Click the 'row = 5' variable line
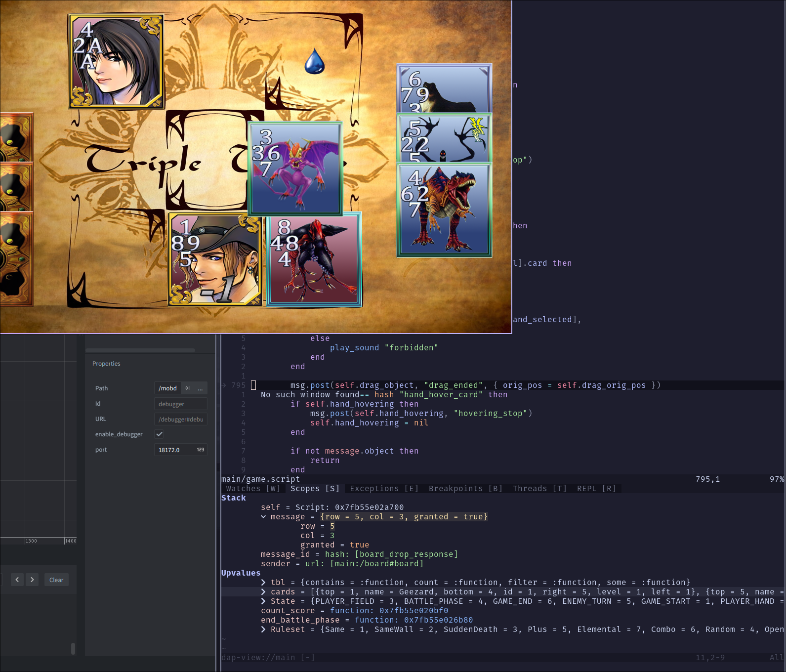786x672 pixels. click(317, 526)
